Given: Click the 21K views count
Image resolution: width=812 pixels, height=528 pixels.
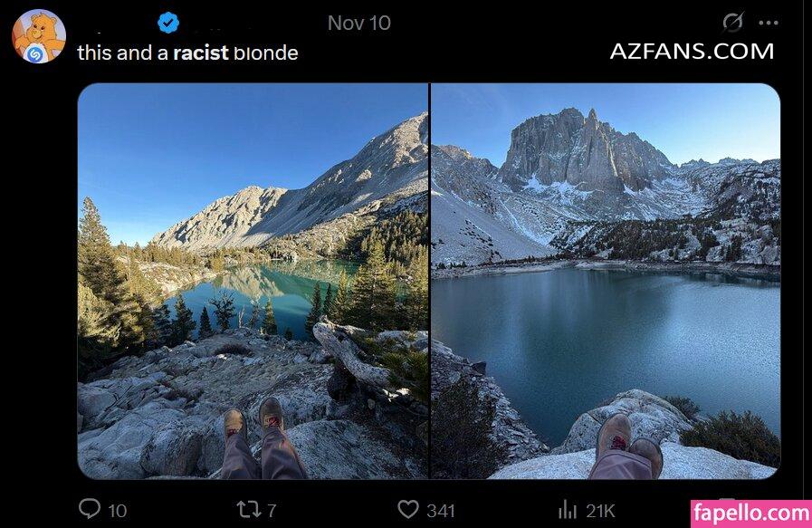Looking at the screenshot, I should coord(600,511).
